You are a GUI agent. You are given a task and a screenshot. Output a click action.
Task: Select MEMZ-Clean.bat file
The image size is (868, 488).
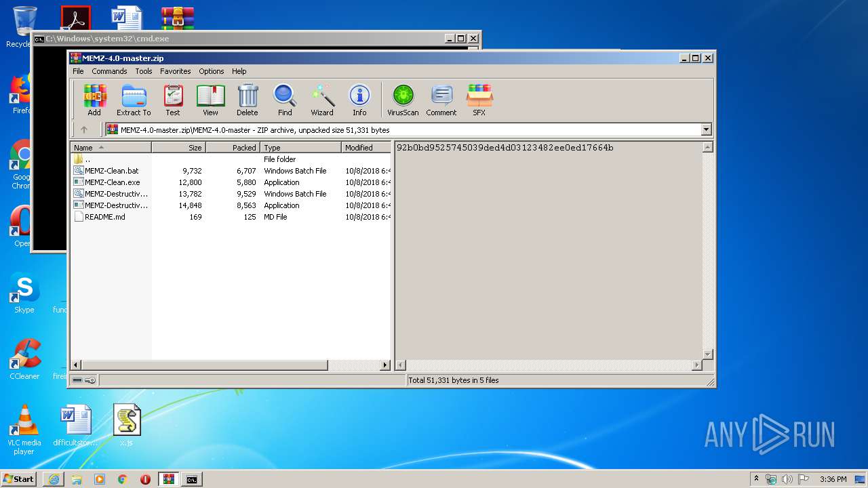231,171
